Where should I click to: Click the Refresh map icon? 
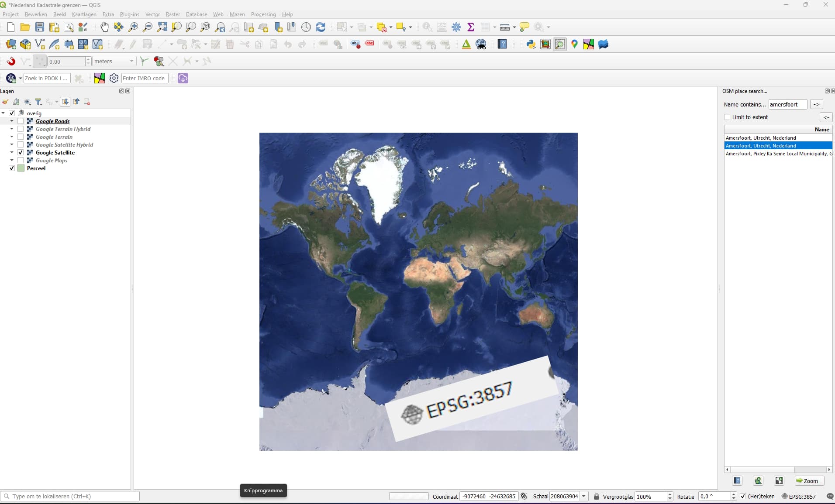click(321, 27)
